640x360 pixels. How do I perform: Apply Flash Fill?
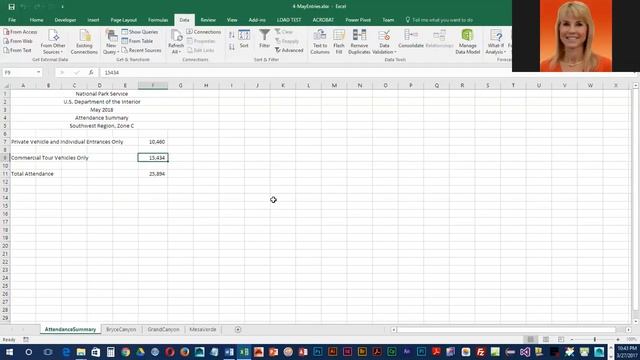[339, 42]
